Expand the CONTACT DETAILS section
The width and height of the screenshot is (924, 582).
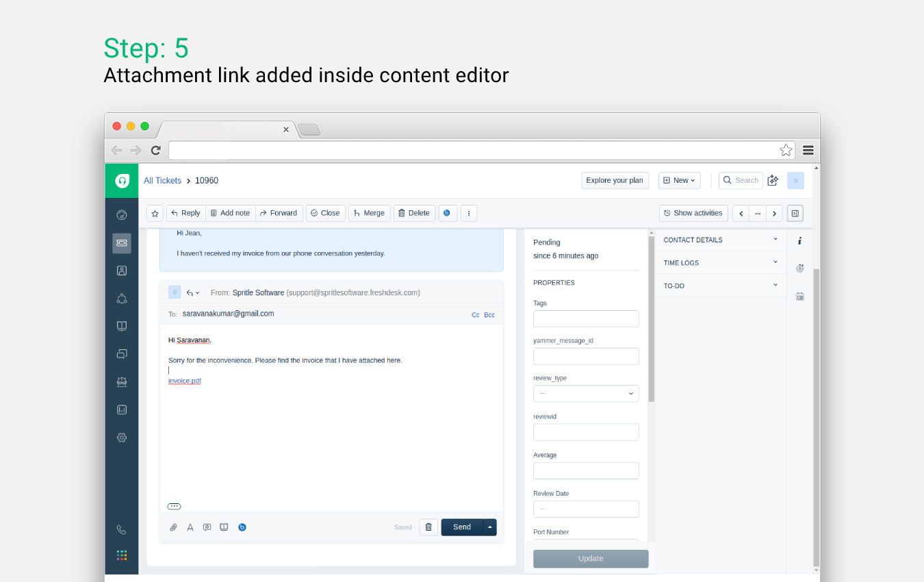(721, 240)
